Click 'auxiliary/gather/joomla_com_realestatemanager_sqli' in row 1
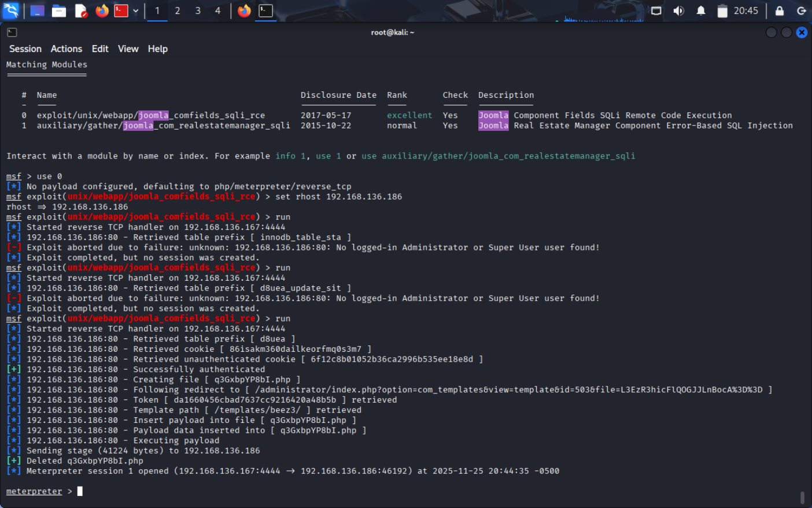This screenshot has width=812, height=508. (164, 126)
